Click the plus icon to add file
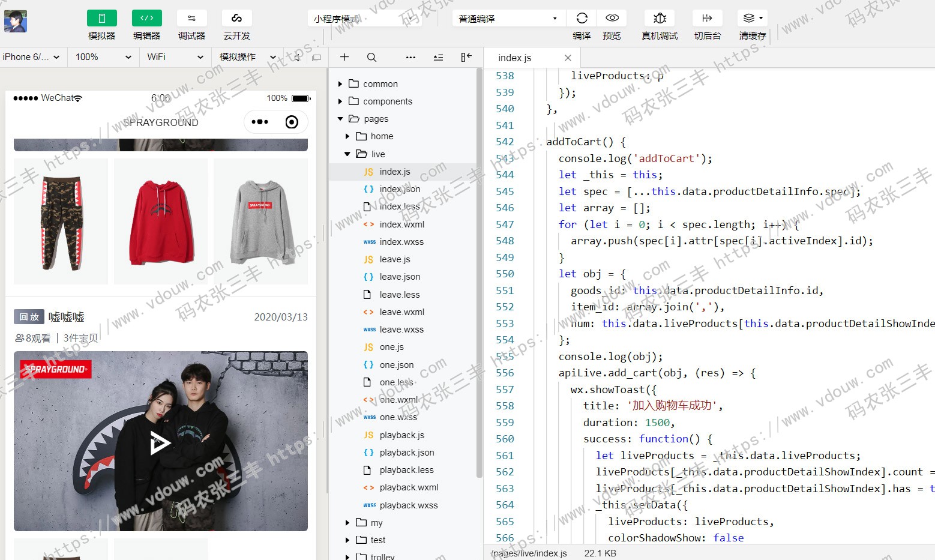This screenshot has height=560, width=935. tap(344, 58)
